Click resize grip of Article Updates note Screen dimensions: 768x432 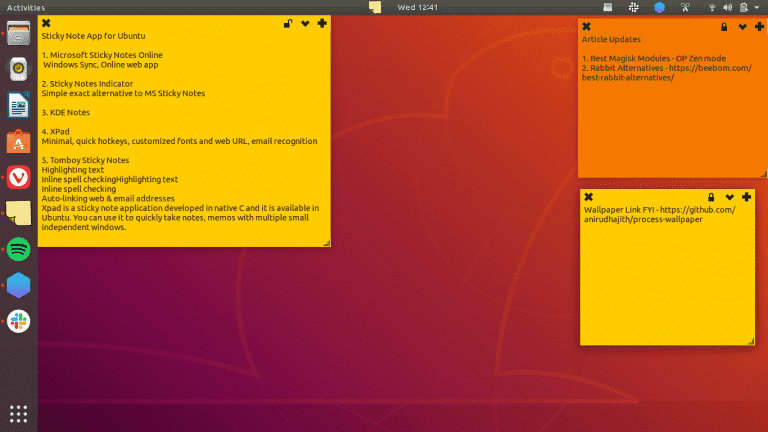pos(764,173)
